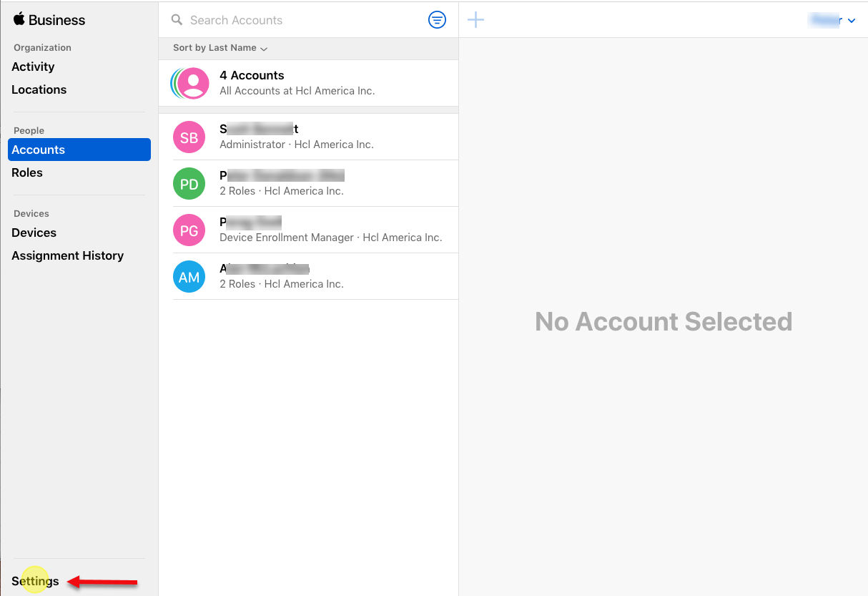Open the Sort by Last Name dropdown
The width and height of the screenshot is (868, 596).
pyautogui.click(x=220, y=48)
